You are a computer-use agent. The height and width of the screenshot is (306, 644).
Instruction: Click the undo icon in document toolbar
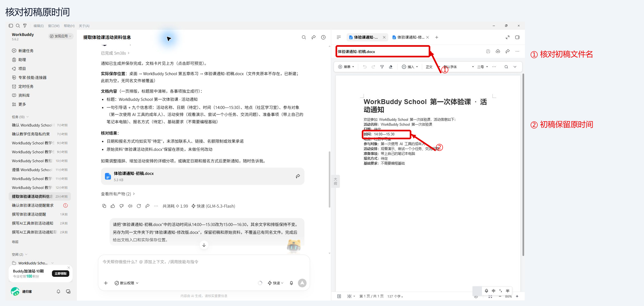pyautogui.click(x=365, y=67)
